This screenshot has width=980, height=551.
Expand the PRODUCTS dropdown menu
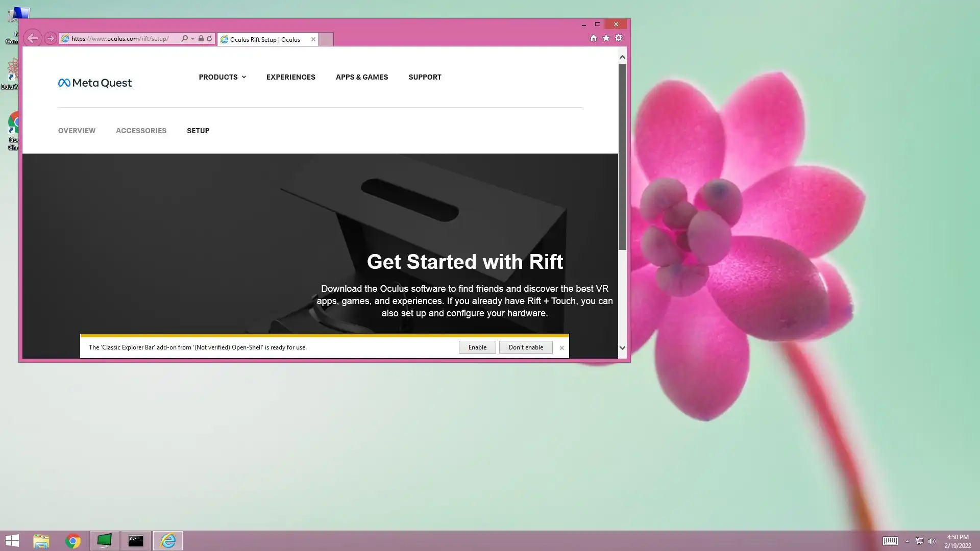(222, 77)
